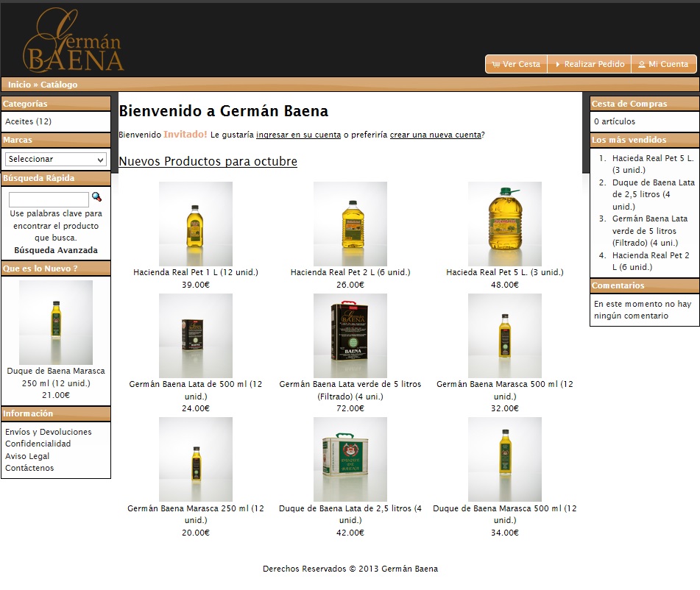Click the Derechos Reservados © 2013 footer text

350,569
